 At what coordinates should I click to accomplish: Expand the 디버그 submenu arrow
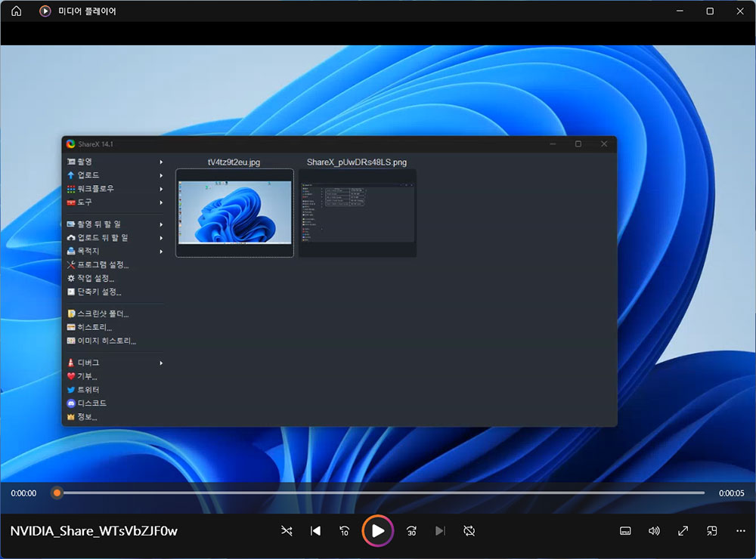[161, 363]
